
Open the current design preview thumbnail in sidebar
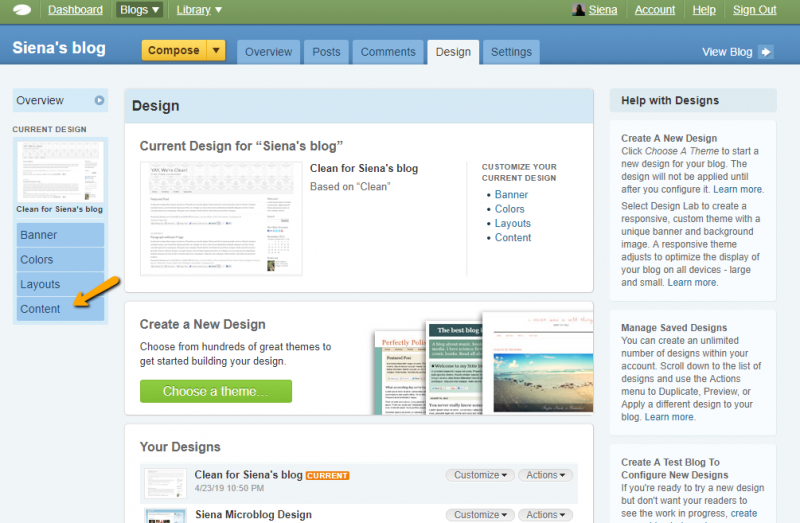60,171
